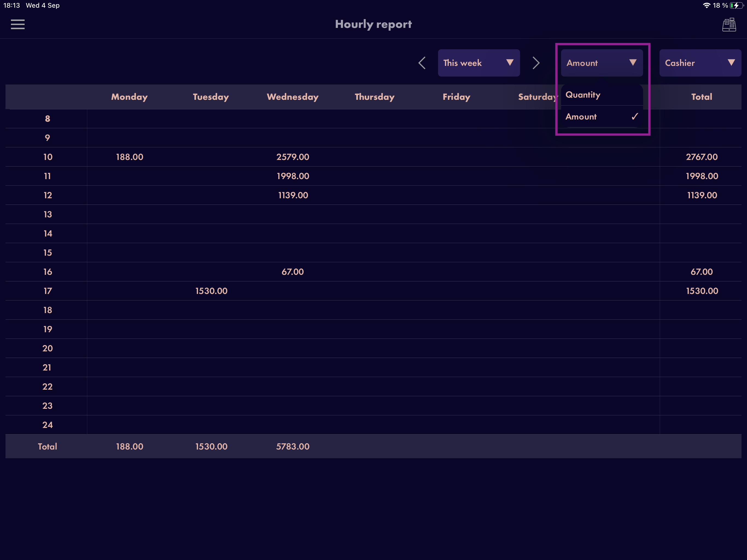Select the Wednesday 1139.00 cell
Image resolution: width=747 pixels, height=560 pixels.
coord(293,195)
